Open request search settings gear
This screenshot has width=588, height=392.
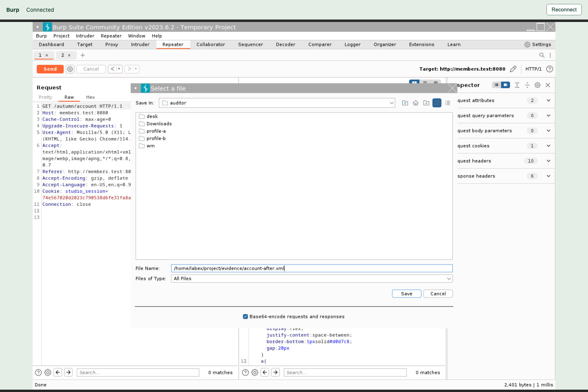48,372
